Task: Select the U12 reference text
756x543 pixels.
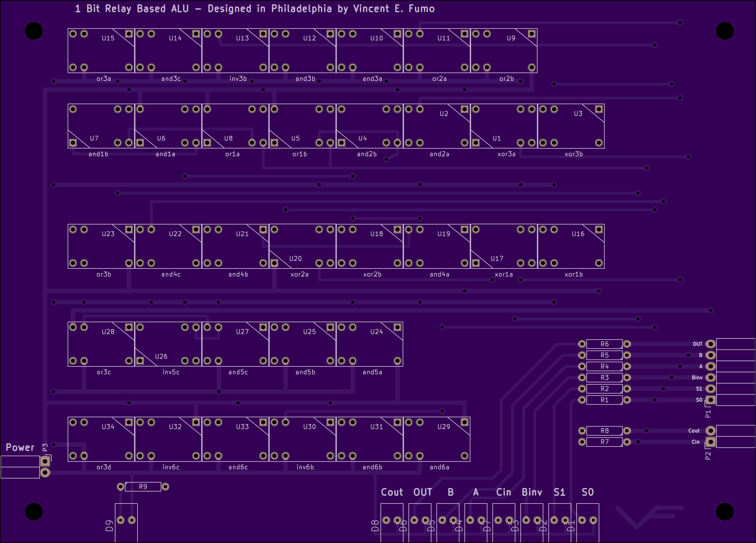Action: pyautogui.click(x=310, y=38)
